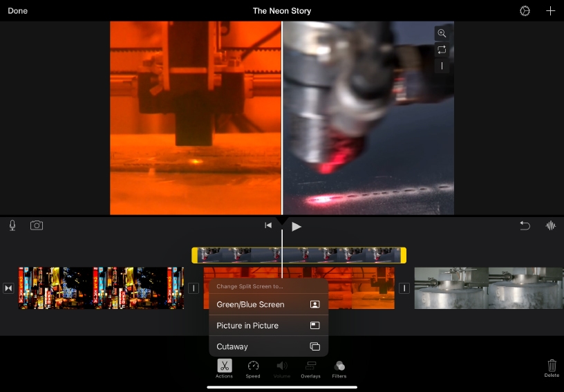Screen dimensions: 564x392
Task: Tap the plus icon to add media
Action: [x=550, y=11]
